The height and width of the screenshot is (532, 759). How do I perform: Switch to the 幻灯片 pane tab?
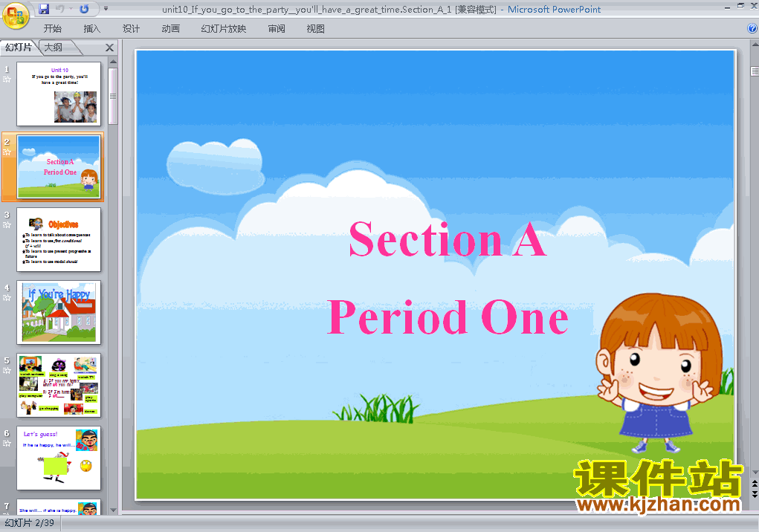click(19, 48)
